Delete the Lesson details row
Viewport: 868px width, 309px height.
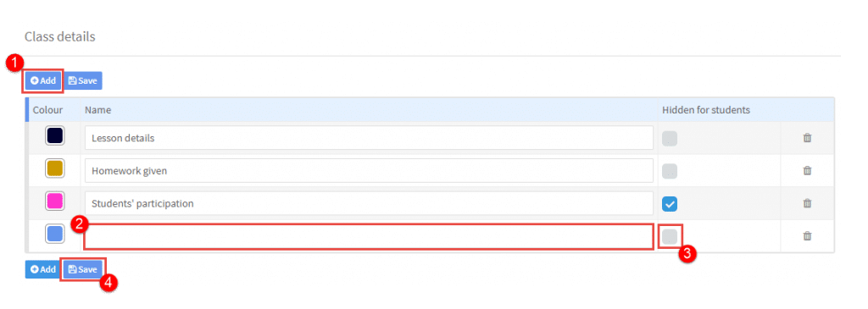click(x=807, y=138)
